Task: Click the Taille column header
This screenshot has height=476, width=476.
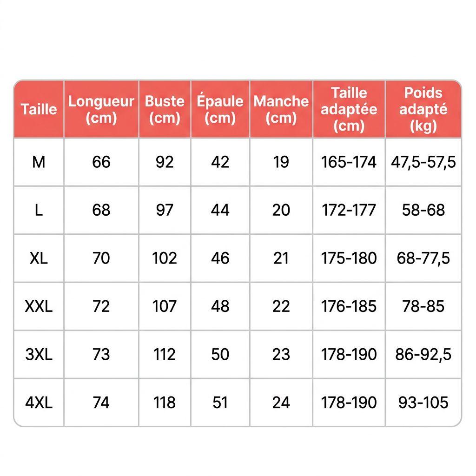Action: click(39, 109)
